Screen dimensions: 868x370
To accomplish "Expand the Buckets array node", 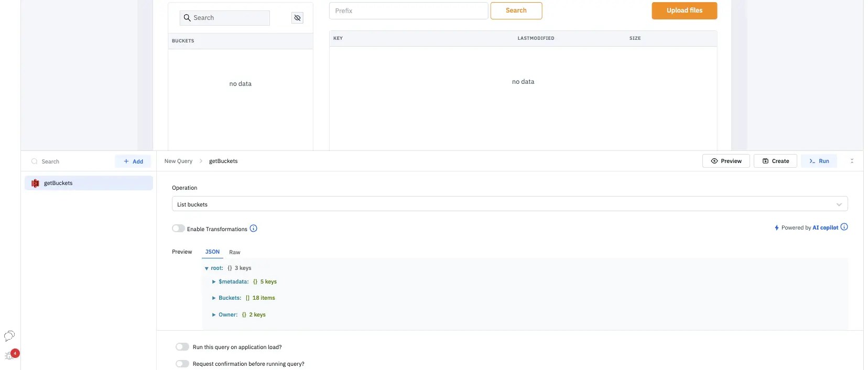I will pos(214,298).
